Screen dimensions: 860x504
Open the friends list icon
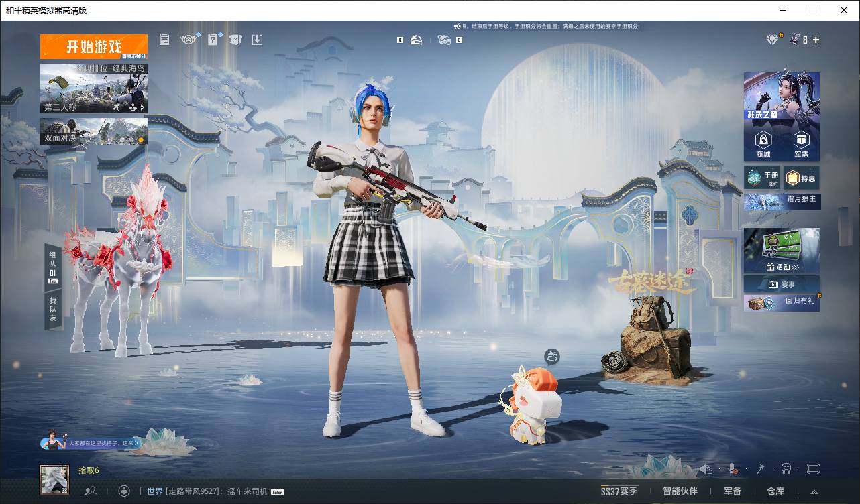[91, 491]
